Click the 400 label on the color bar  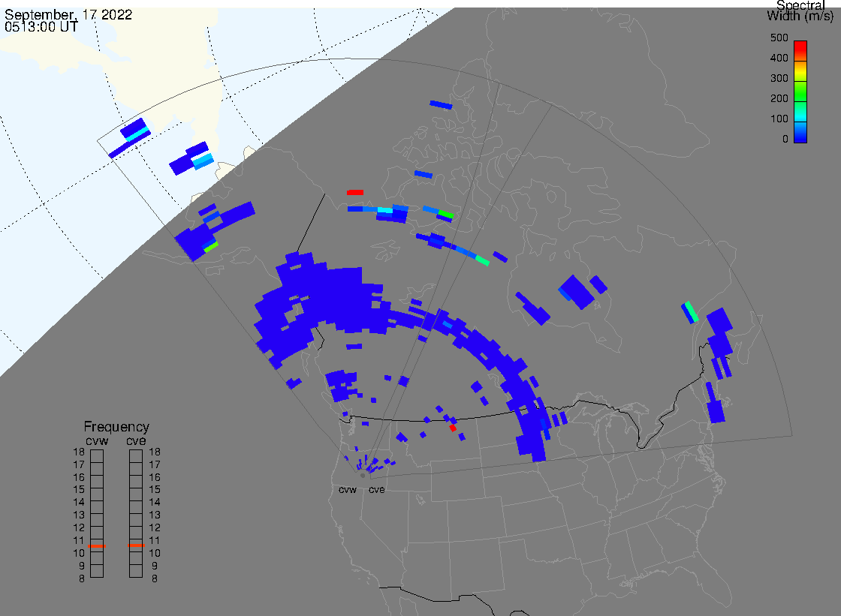(x=779, y=58)
